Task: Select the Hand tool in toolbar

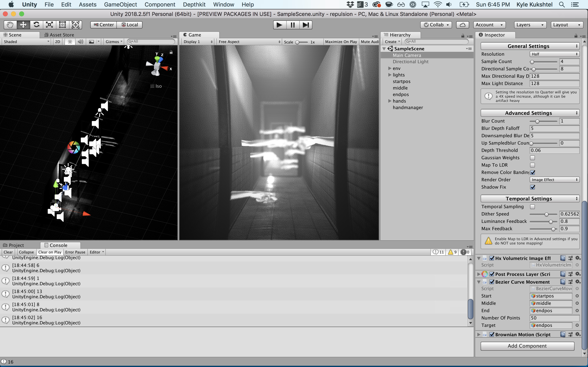Action: (x=10, y=25)
